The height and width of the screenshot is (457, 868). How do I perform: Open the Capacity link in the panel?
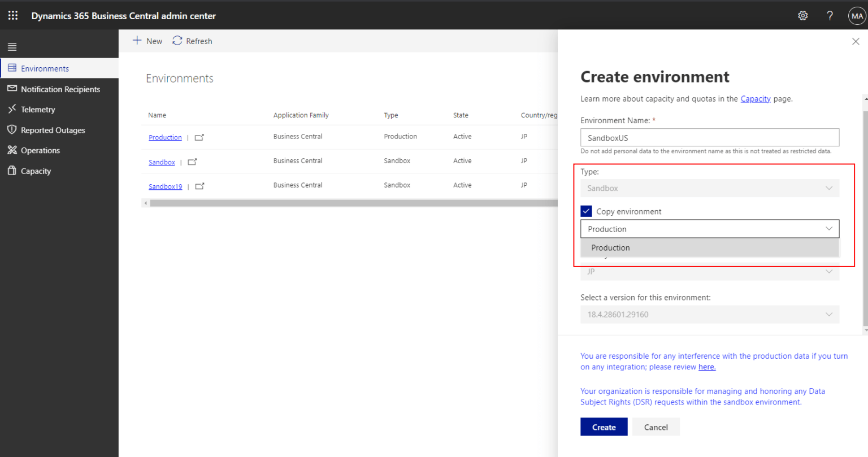click(x=756, y=98)
